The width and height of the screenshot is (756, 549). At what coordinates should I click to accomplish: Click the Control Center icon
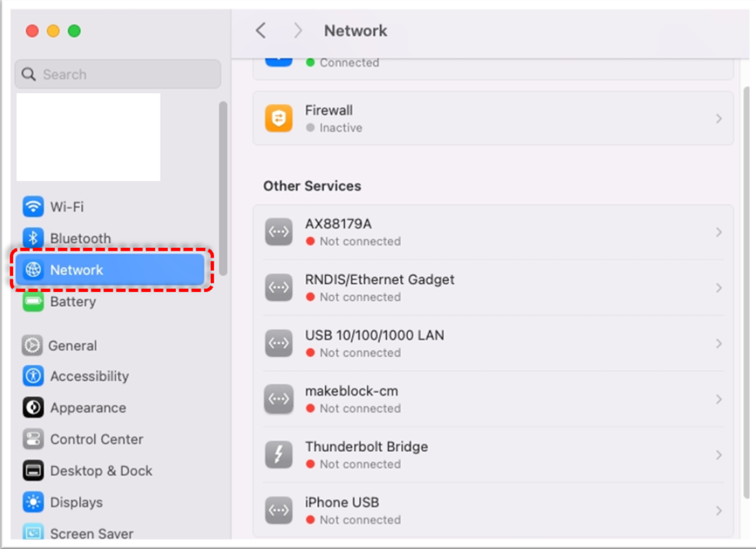[33, 439]
